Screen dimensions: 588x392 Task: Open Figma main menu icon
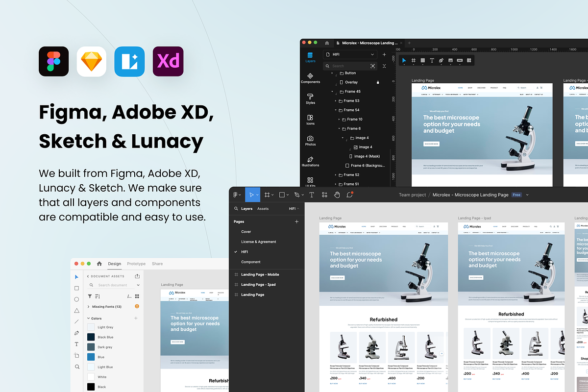pos(236,195)
